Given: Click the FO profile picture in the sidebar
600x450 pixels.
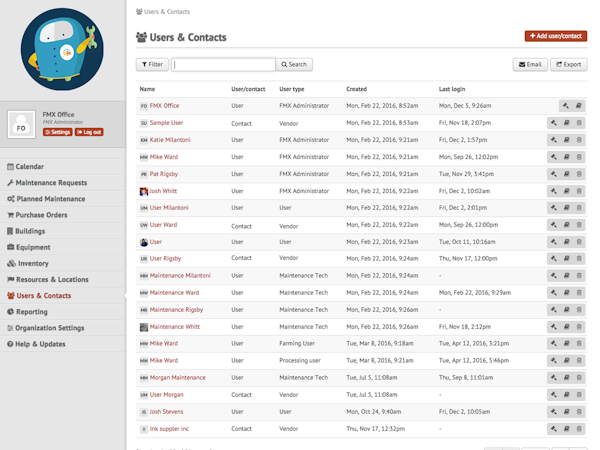Looking at the screenshot, I should (x=21, y=125).
